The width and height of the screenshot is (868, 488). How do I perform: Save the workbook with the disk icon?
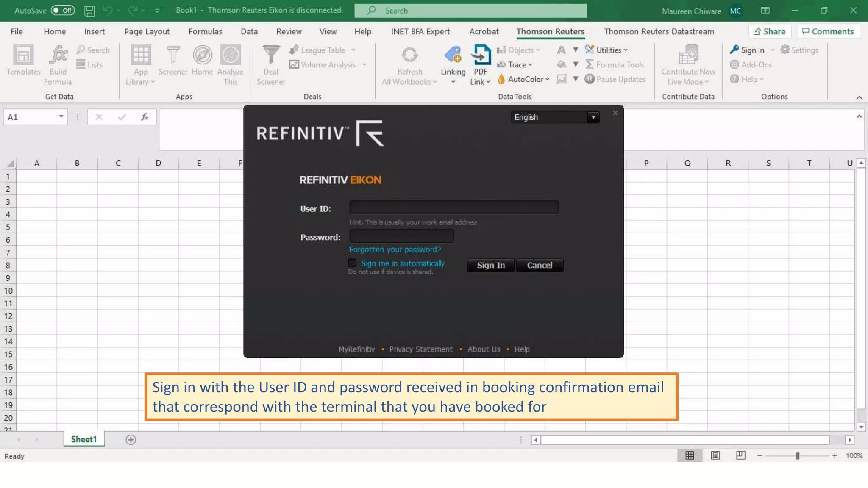pos(89,11)
